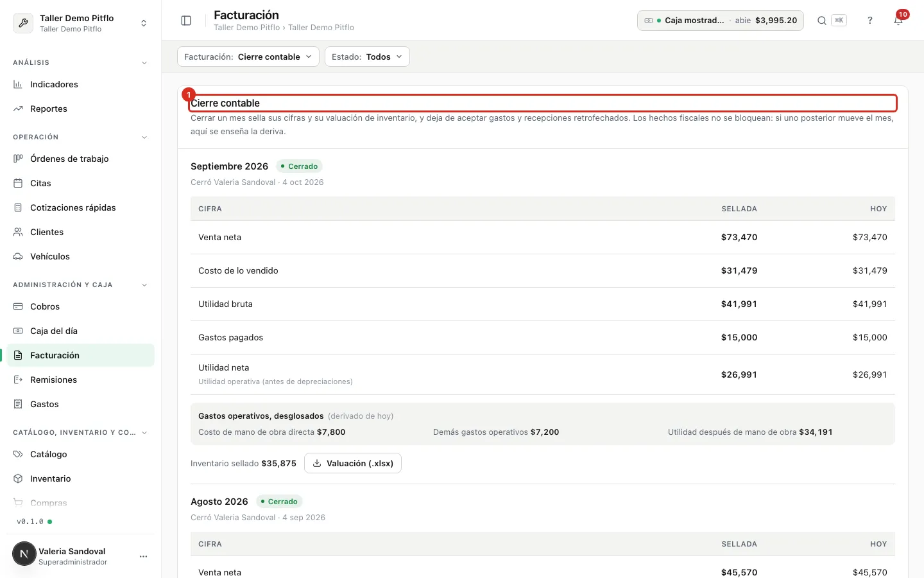
Task: Click the Costo de lo vendido row label
Action: point(238,270)
